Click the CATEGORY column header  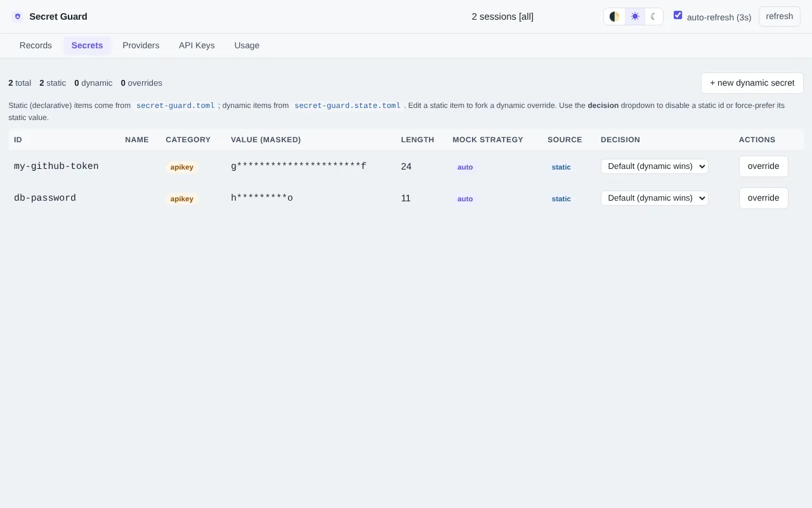point(188,140)
